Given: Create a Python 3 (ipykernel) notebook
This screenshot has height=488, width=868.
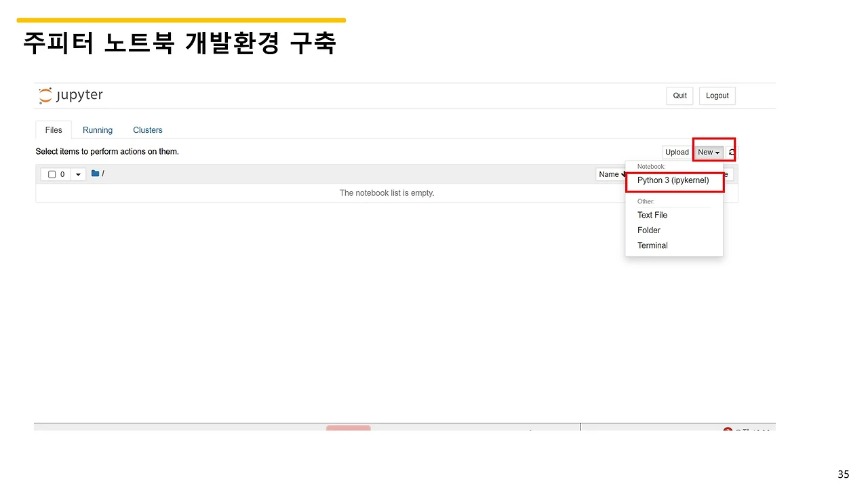Looking at the screenshot, I should 673,180.
